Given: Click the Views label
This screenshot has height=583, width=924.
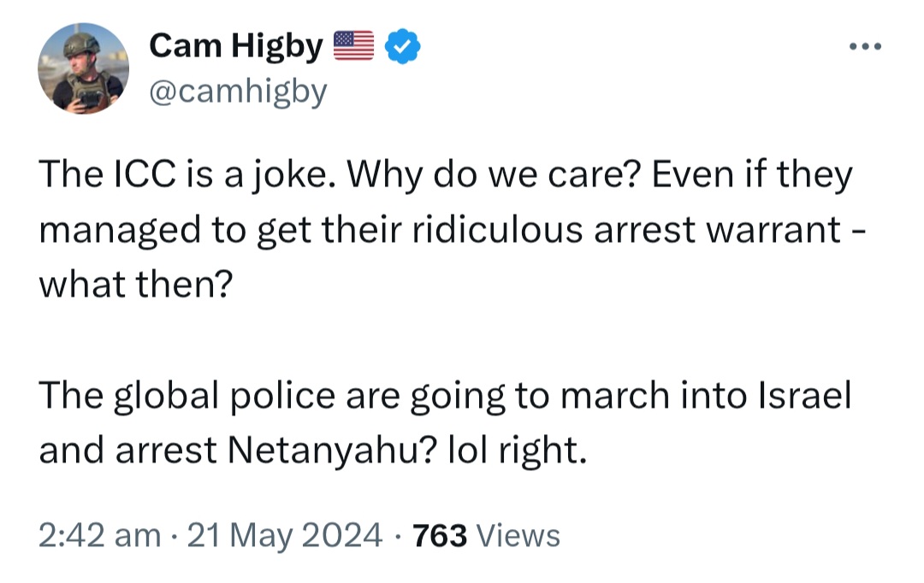Looking at the screenshot, I should [518, 535].
